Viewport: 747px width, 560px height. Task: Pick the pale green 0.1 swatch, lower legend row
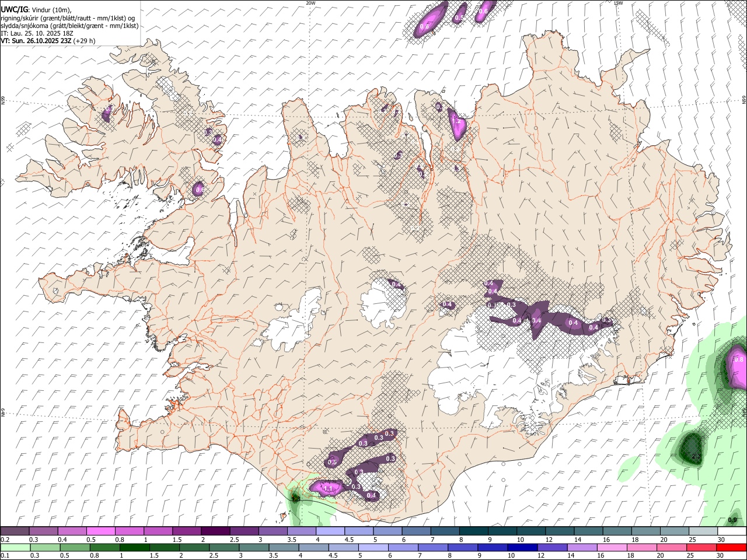point(15,548)
